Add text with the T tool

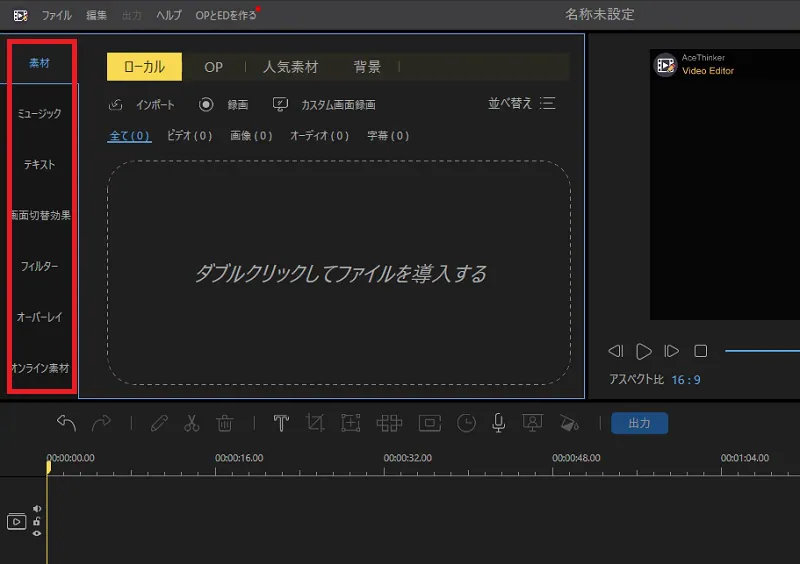point(281,423)
